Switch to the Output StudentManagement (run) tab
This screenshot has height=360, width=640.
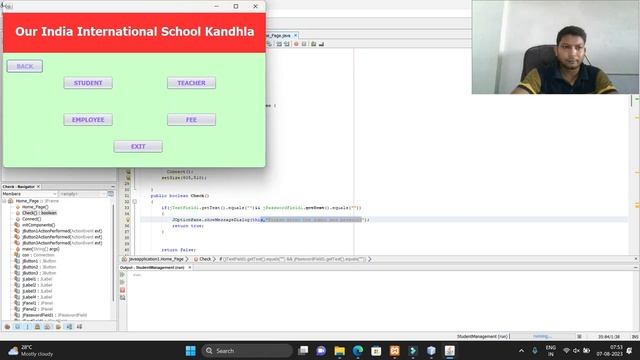point(152,267)
